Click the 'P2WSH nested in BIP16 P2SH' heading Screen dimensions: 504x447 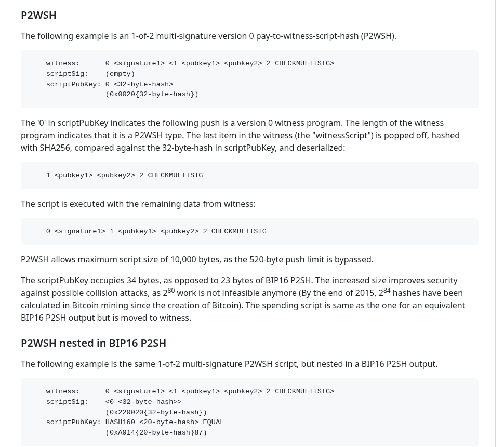point(94,343)
